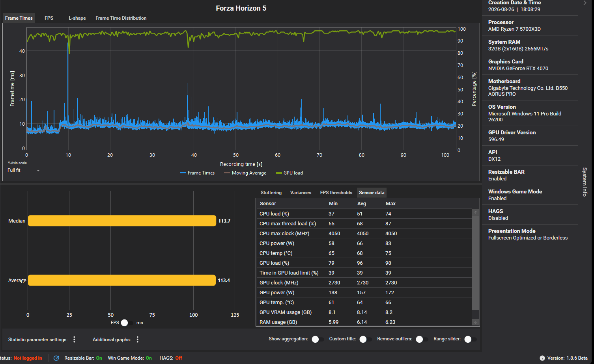Turn on the Range slider switch
The width and height of the screenshot is (594, 364).
[x=471, y=339]
